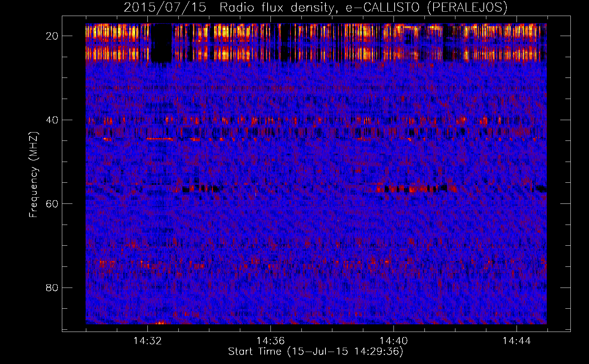This screenshot has height=364, width=589.
Task: Click the 14:40 time tick label
Action: 394,341
